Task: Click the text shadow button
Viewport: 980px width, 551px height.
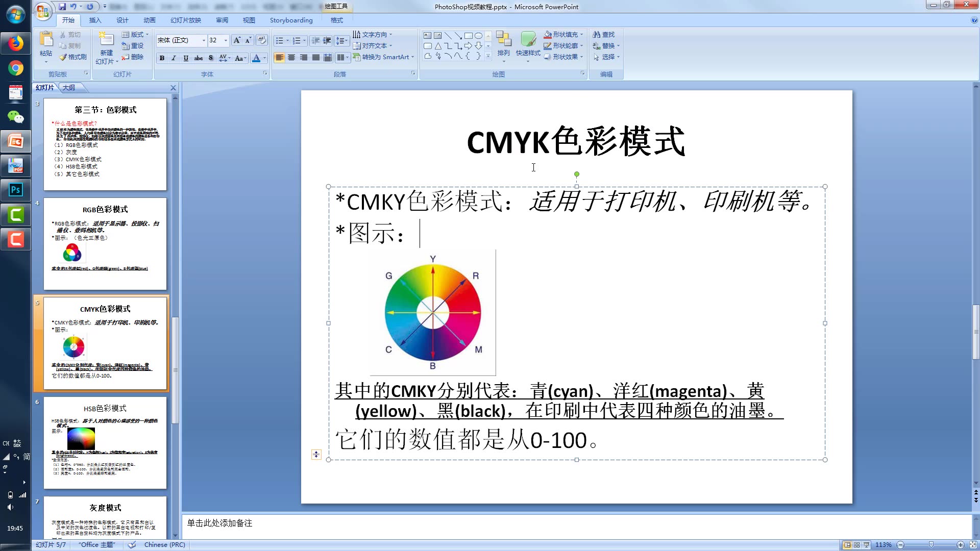Action: coord(211,58)
